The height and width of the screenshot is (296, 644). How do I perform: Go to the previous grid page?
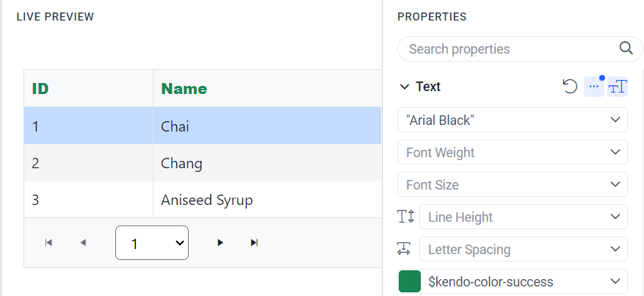[x=83, y=242]
